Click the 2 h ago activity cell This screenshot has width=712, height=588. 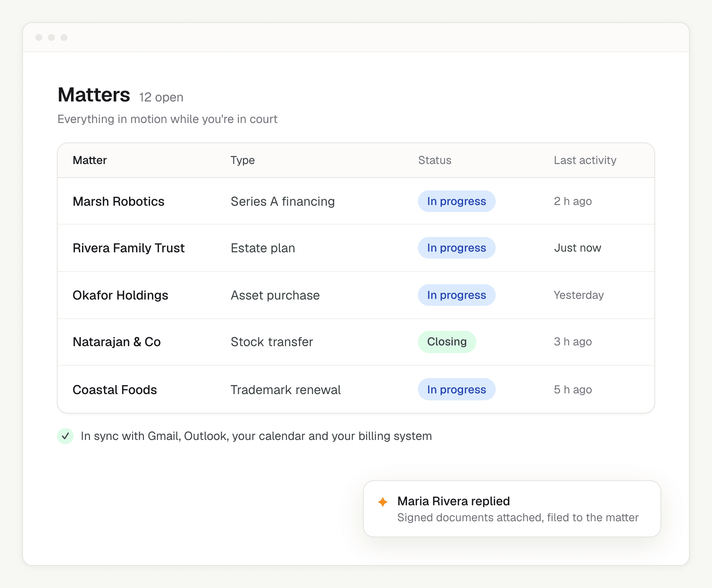click(573, 201)
